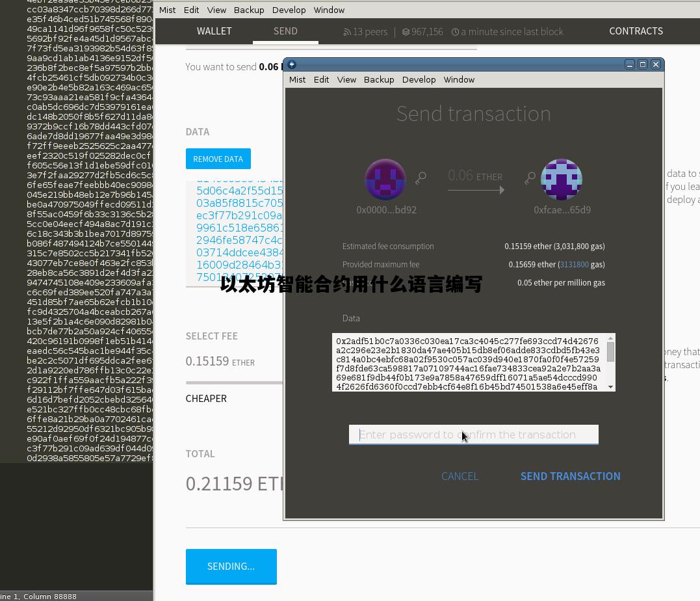Click 'Provided maximum fee' label
The width and height of the screenshot is (700, 601).
(381, 265)
